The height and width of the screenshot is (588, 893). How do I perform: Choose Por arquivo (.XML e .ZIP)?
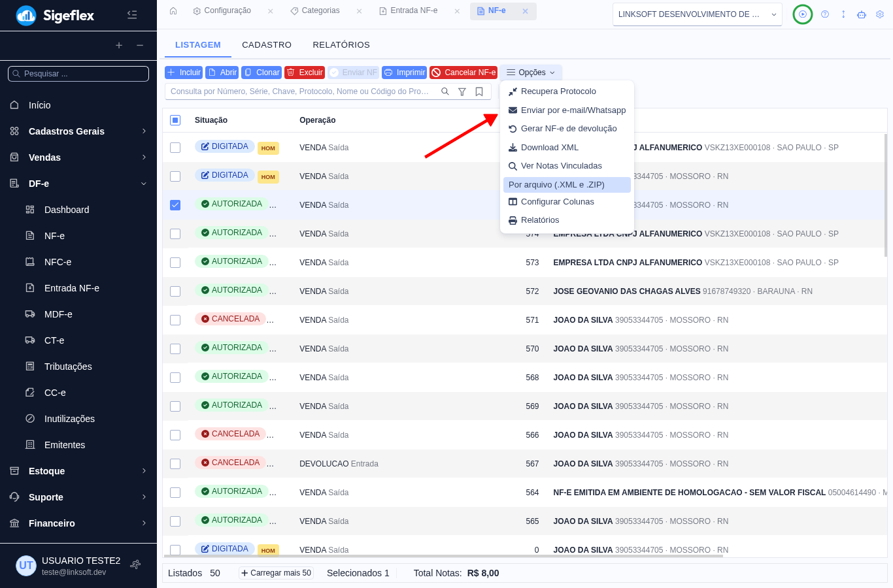[x=567, y=185]
